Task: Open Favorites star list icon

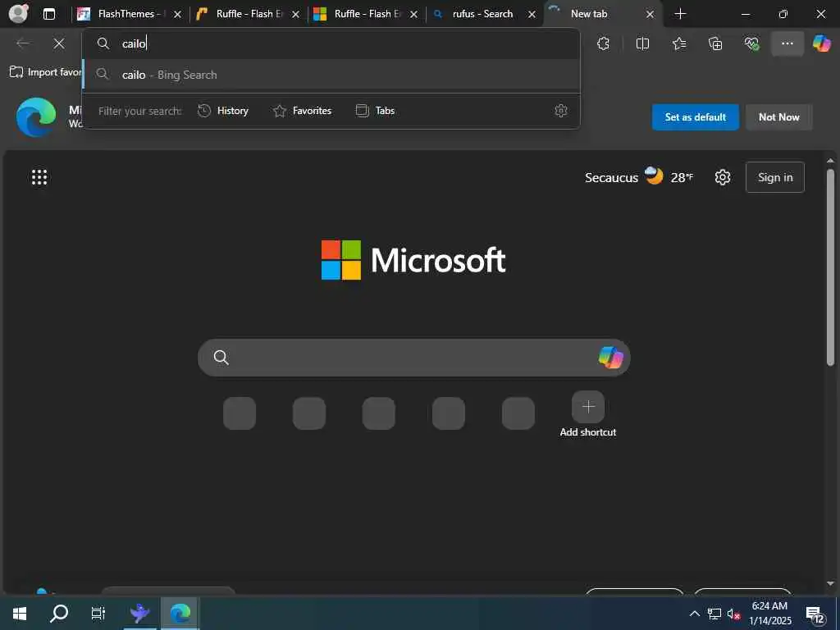Action: pyautogui.click(x=679, y=43)
